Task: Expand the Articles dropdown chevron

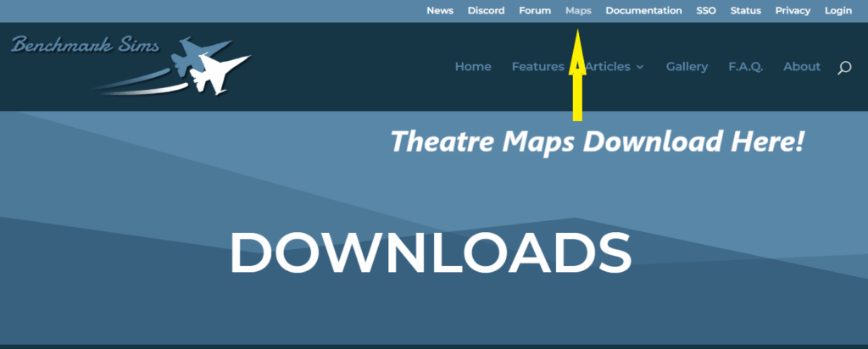Action: click(x=640, y=67)
